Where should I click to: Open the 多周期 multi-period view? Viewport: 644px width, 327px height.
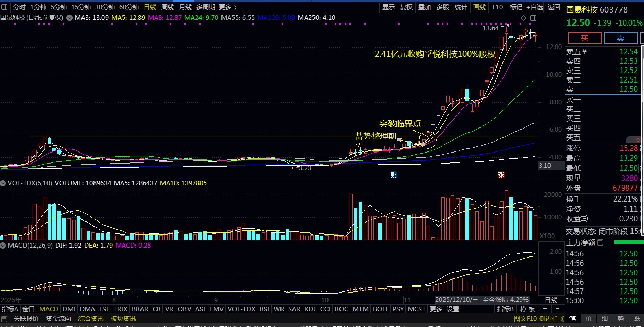206,7
